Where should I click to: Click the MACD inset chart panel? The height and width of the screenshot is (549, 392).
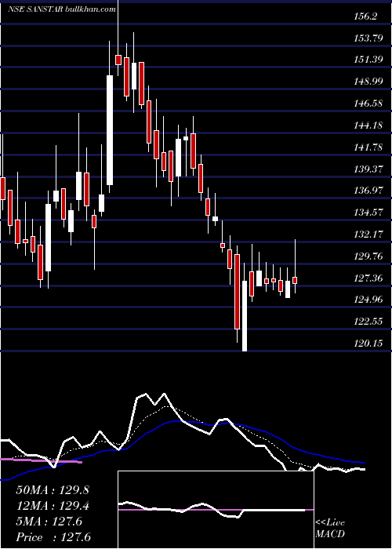coord(216,510)
